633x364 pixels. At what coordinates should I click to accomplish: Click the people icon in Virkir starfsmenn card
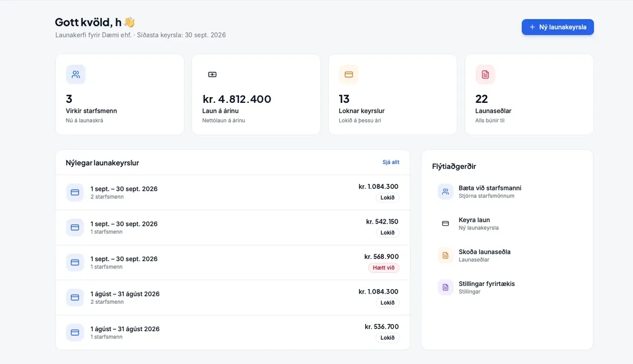(x=75, y=74)
